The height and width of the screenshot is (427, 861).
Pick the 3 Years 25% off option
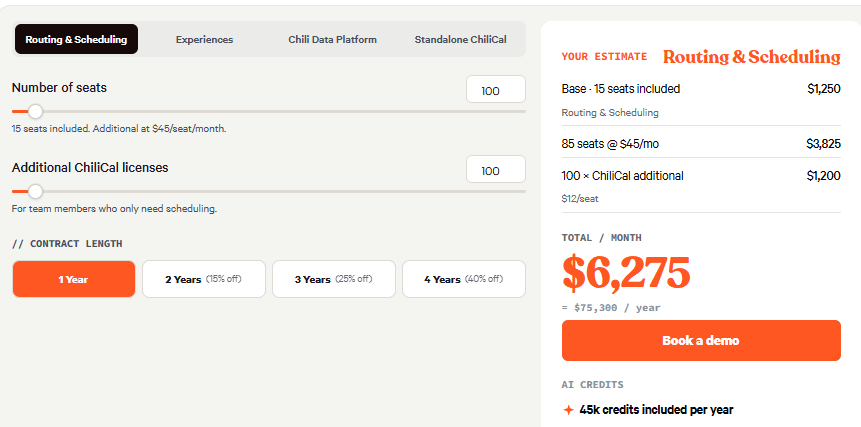click(x=334, y=279)
